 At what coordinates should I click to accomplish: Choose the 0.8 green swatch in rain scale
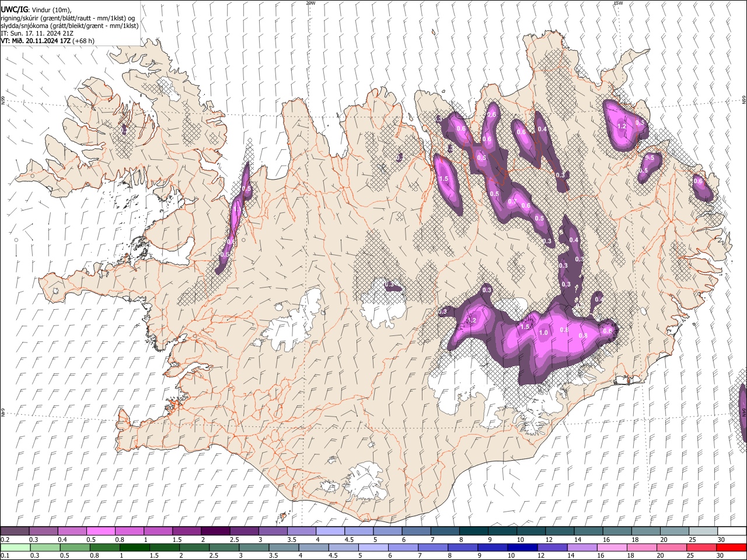tap(104, 547)
